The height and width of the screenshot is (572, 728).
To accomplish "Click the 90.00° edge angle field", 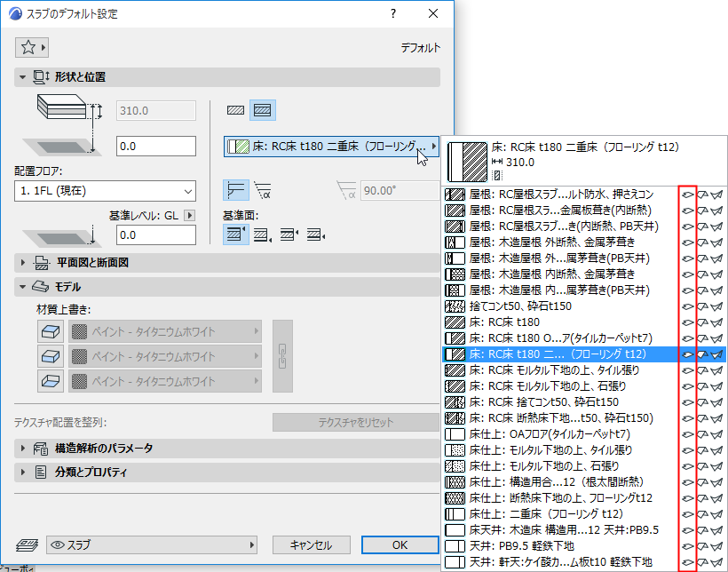I will pos(400,190).
